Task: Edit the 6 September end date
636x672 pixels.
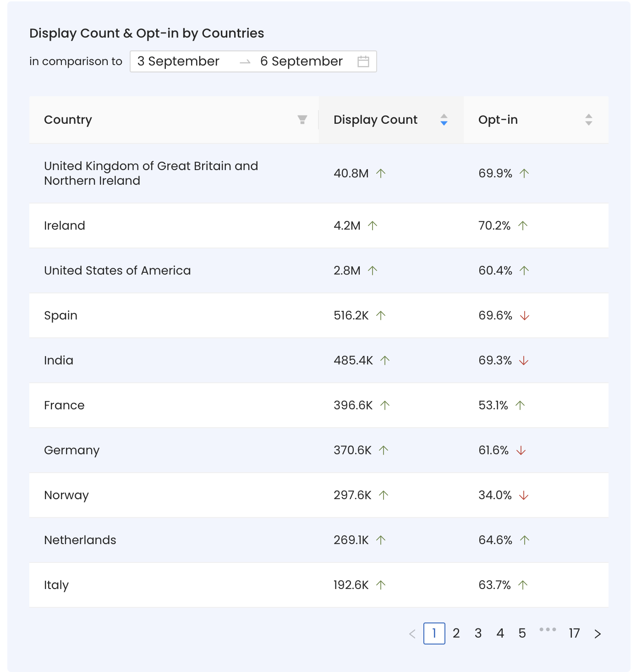Action: tap(302, 61)
